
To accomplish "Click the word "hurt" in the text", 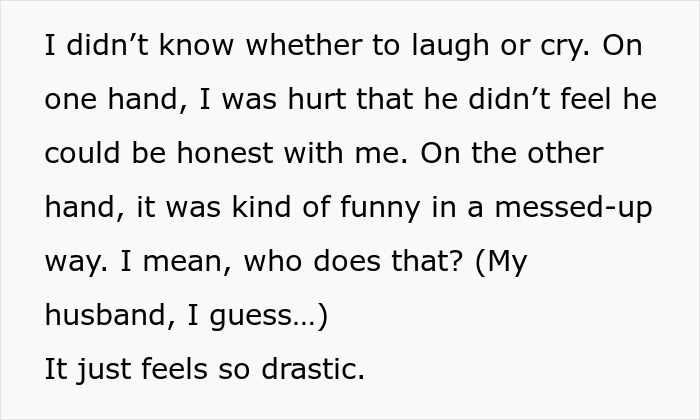I will coord(317,99).
